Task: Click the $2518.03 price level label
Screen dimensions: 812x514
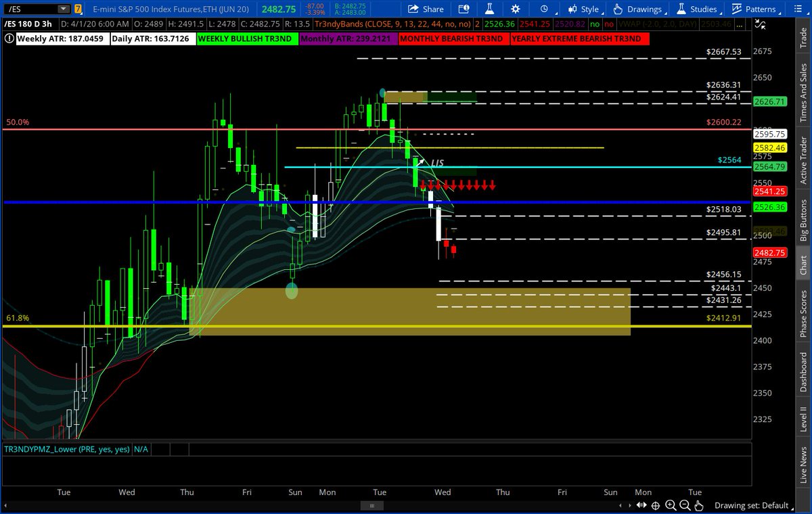Action: click(723, 210)
